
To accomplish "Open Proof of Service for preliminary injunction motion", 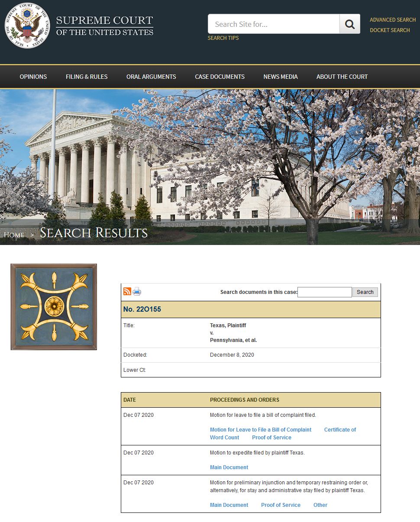I will point(281,505).
